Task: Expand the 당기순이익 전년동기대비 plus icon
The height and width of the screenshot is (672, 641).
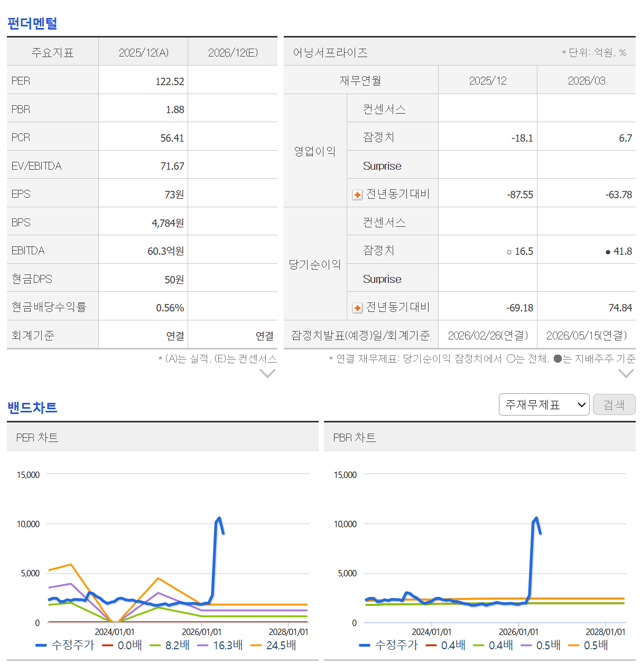Action: (357, 308)
